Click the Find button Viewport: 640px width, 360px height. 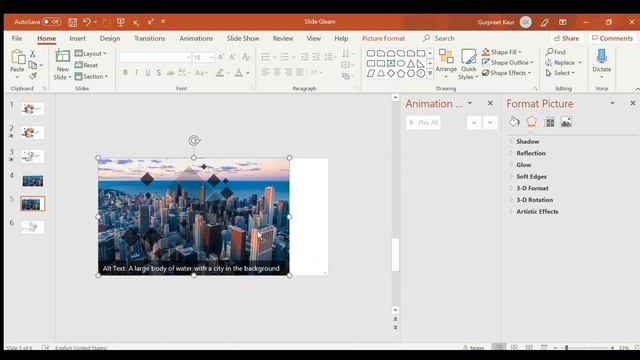tap(556, 52)
